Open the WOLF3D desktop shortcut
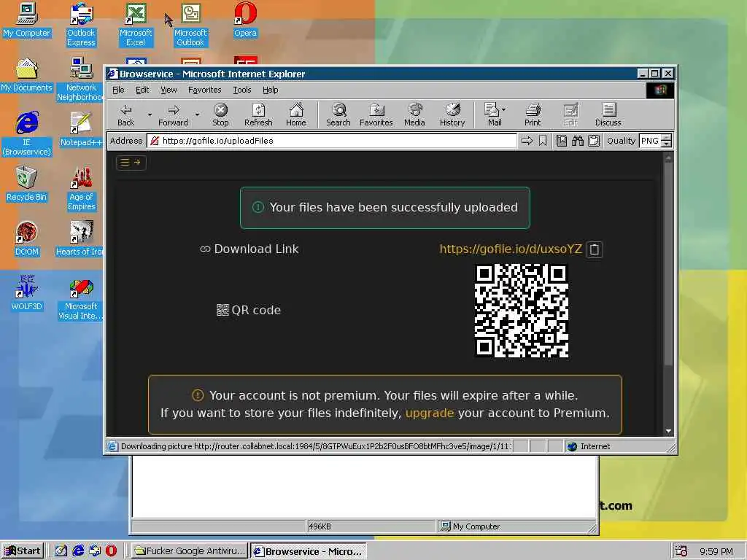Viewport: 747px width, 560px height. [x=27, y=293]
